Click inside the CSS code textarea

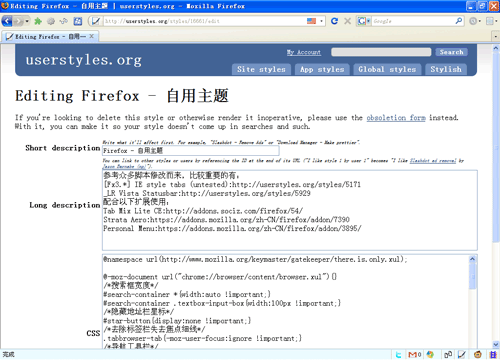(285, 302)
